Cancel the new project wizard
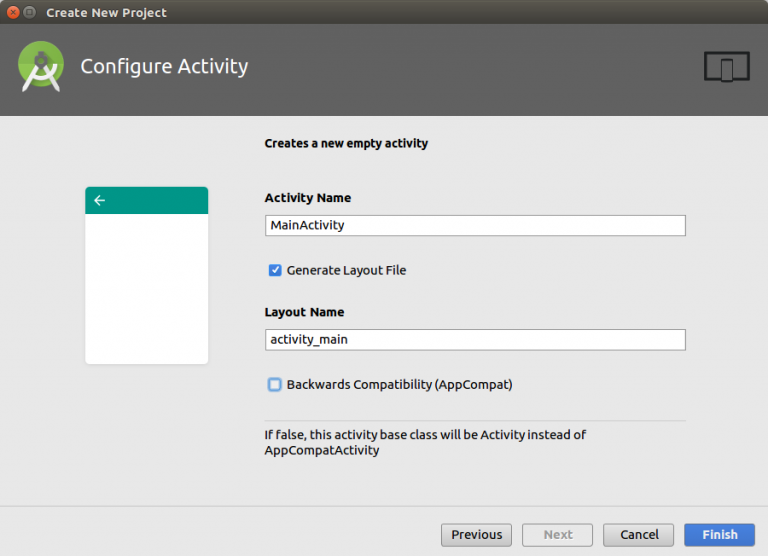 tap(639, 534)
